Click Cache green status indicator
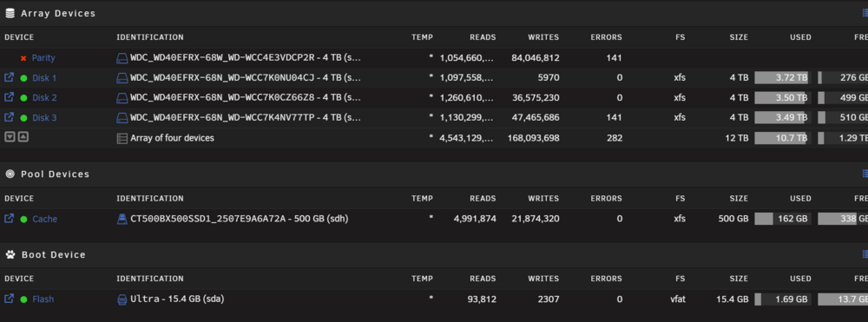This screenshot has width=868, height=322. [23, 219]
